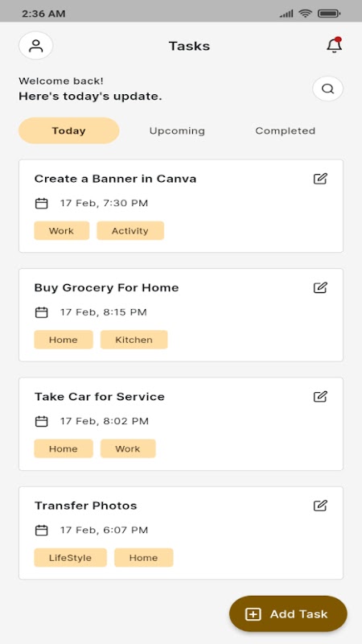Open the Take Car for Service card

(181, 424)
